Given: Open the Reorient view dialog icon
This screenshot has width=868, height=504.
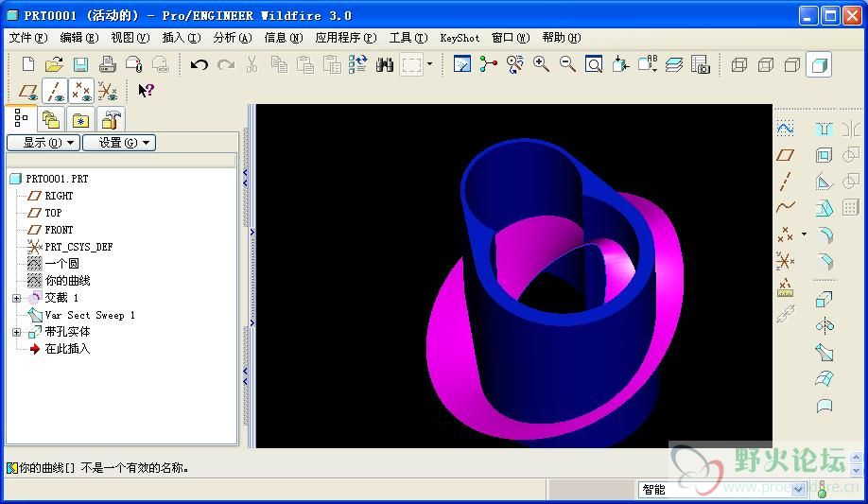Looking at the screenshot, I should 620,65.
